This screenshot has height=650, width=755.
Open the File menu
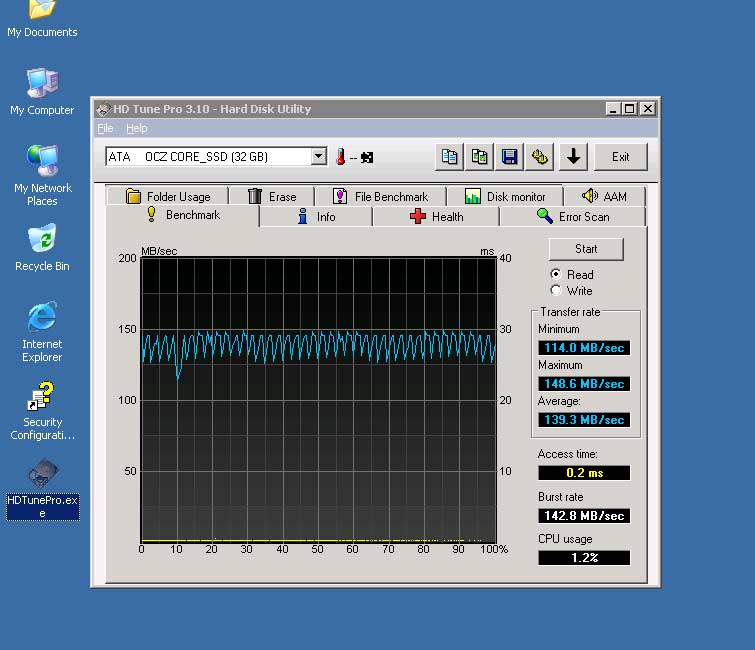pos(105,128)
